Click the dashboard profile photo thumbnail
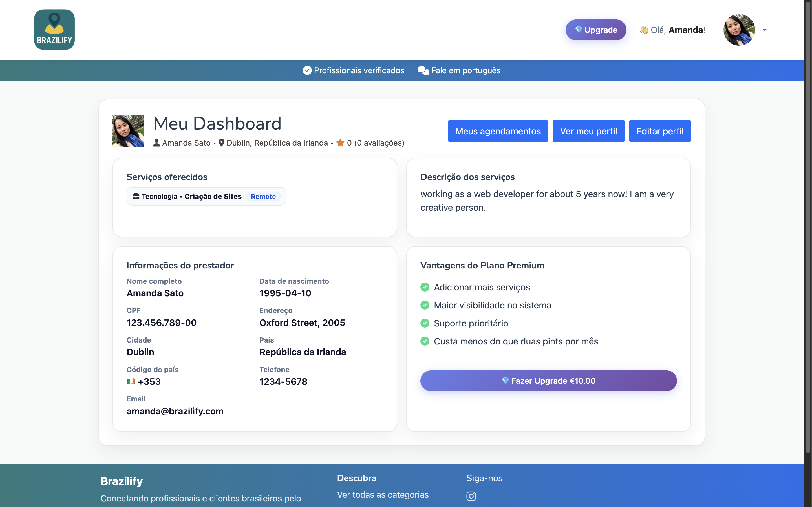The height and width of the screenshot is (507, 812). click(128, 131)
